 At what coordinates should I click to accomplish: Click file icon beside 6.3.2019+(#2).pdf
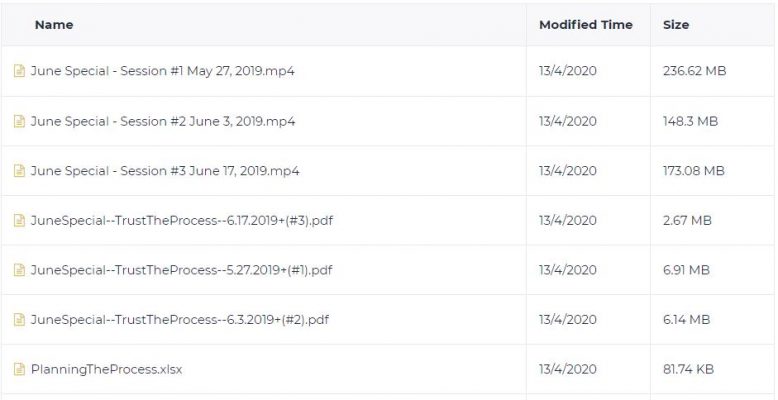[19, 320]
